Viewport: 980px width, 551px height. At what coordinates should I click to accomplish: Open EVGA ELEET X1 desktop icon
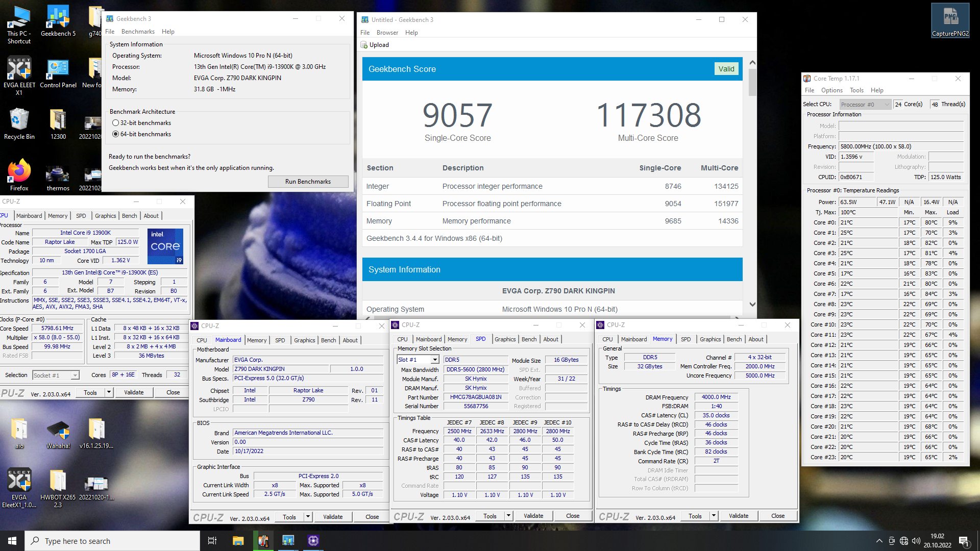click(19, 76)
